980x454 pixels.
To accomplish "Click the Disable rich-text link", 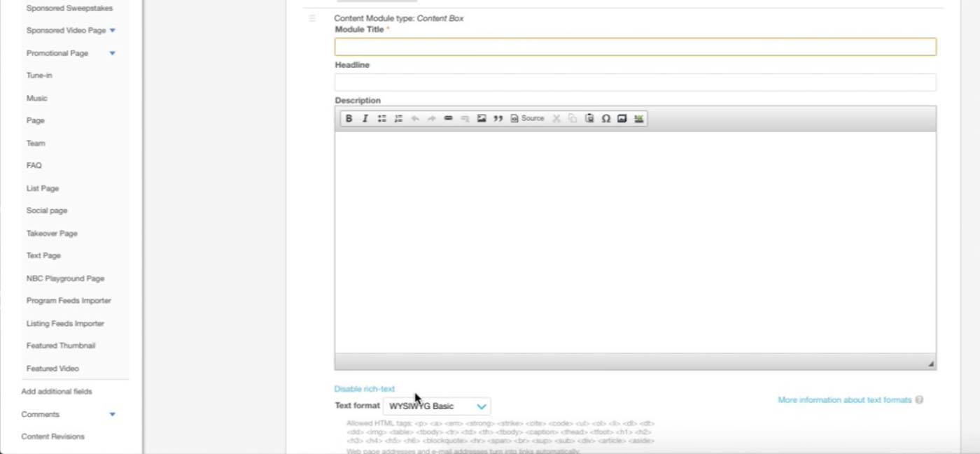I will tap(364, 389).
